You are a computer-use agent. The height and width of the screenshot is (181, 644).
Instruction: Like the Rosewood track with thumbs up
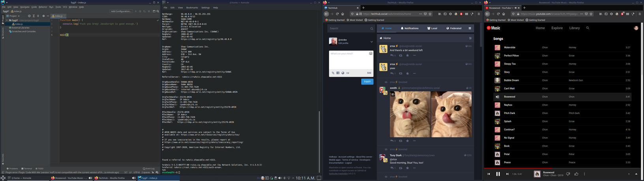coord(577,174)
